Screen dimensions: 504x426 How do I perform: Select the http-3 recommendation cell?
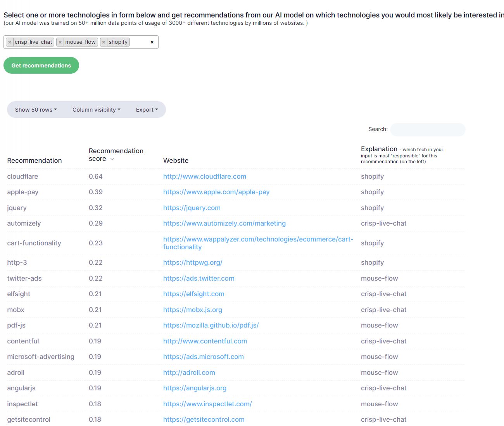(17, 262)
